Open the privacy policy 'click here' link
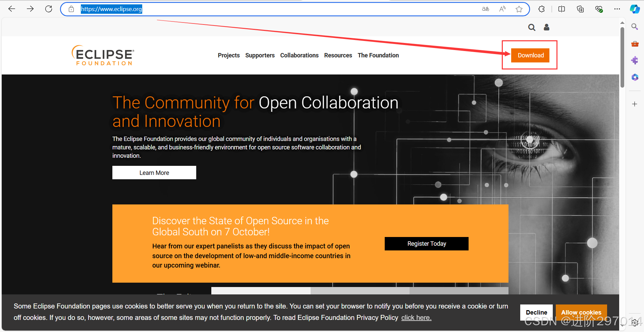Image resolution: width=644 pixels, height=332 pixels. (416, 318)
